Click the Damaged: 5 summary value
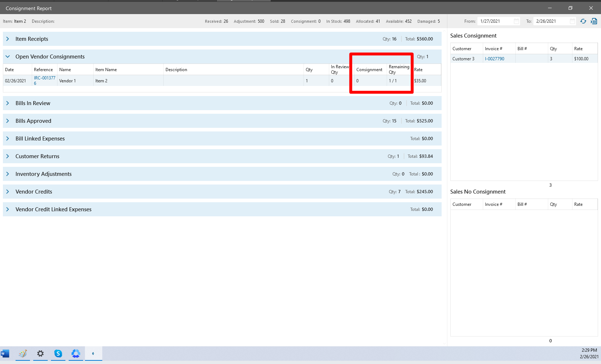This screenshot has height=364, width=601. (429, 21)
